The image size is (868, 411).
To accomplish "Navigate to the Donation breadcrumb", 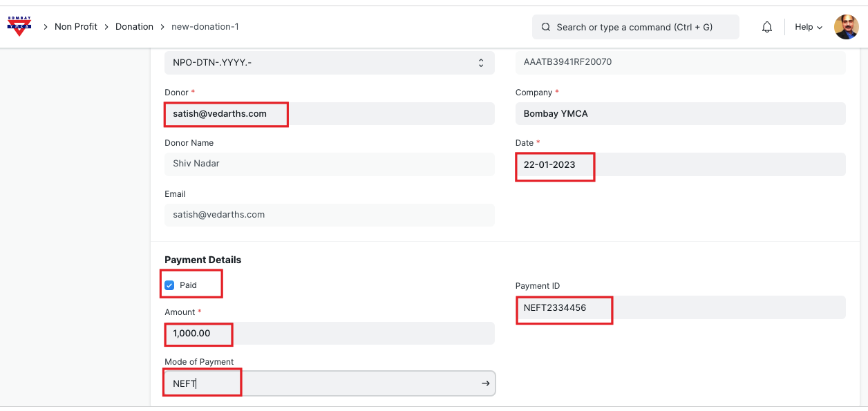I will [x=134, y=26].
